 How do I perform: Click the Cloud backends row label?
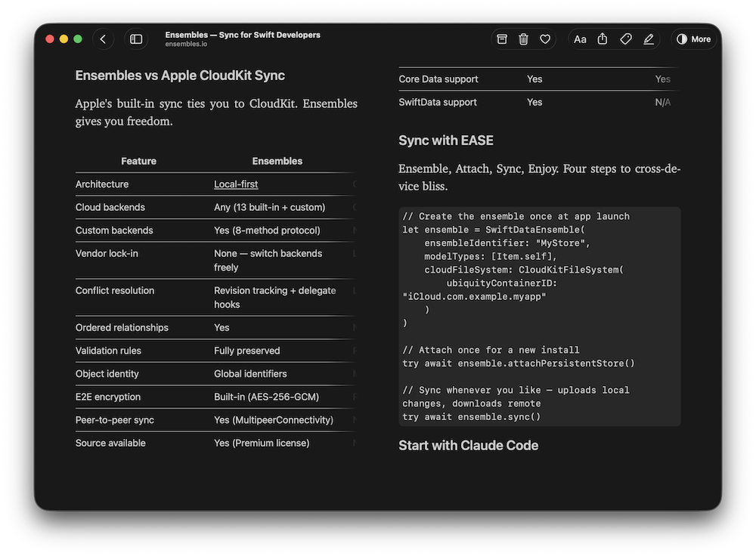point(110,207)
